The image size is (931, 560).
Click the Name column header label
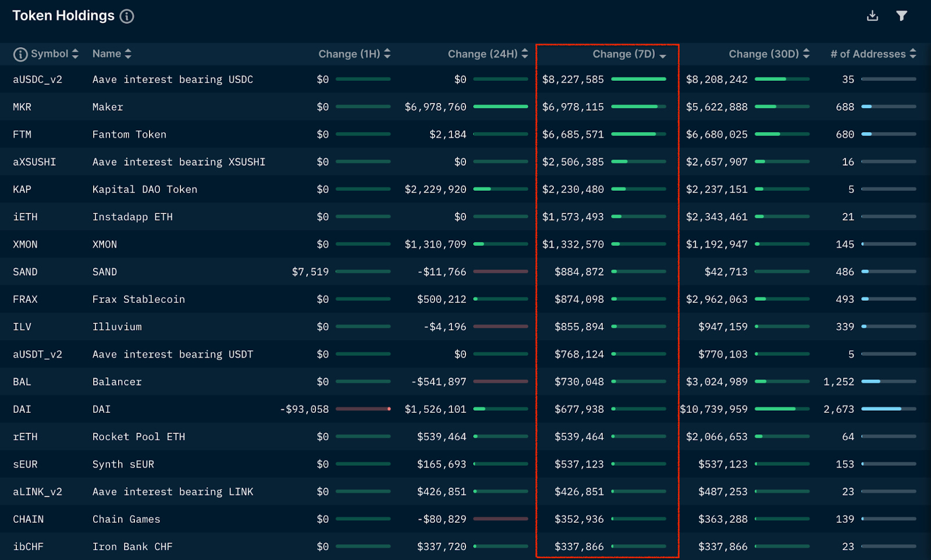pyautogui.click(x=106, y=53)
